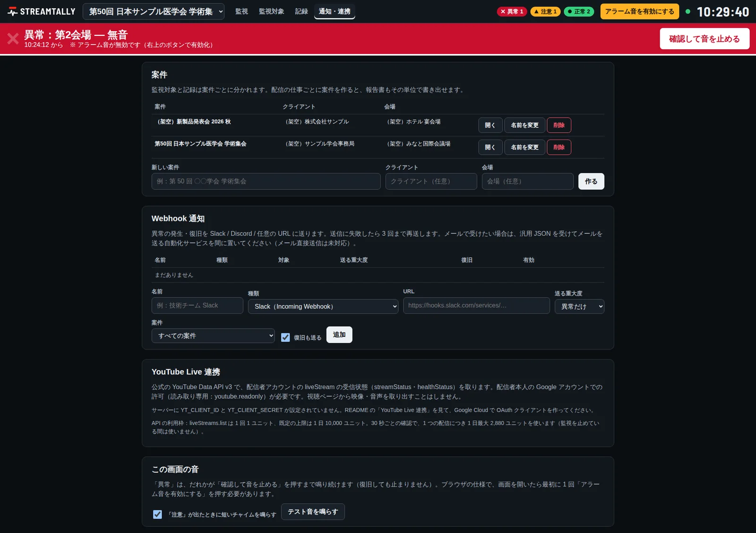Switch to the 監視 tab
Image resolution: width=756 pixels, height=533 pixels.
(241, 11)
